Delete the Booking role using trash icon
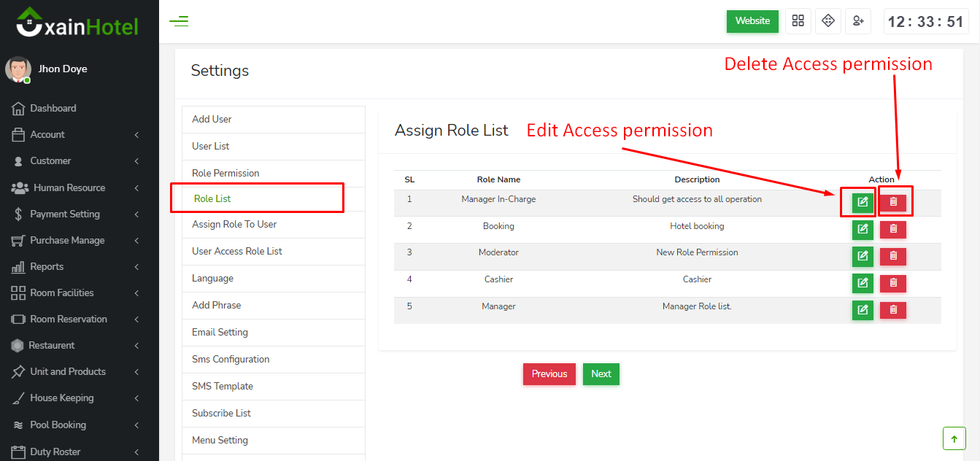Image resolution: width=980 pixels, height=461 pixels. point(892,230)
